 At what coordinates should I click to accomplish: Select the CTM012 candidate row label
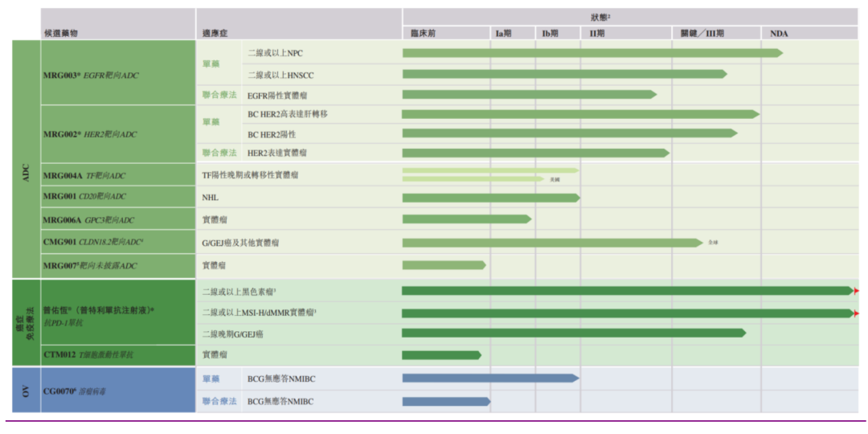tap(118, 355)
